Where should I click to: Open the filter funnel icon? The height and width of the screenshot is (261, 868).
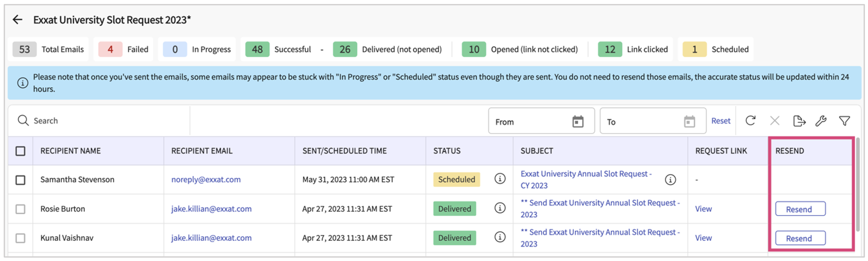tap(844, 121)
